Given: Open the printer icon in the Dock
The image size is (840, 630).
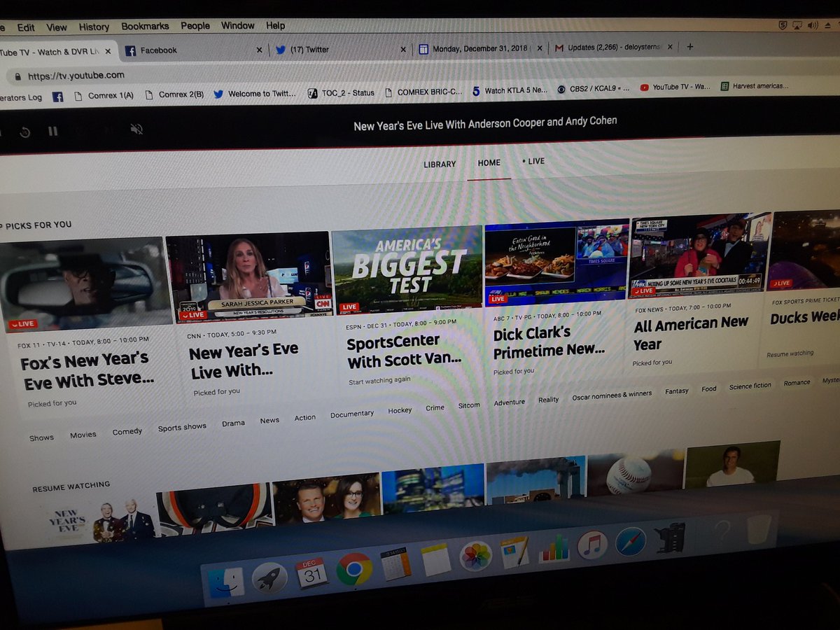Looking at the screenshot, I should click(672, 538).
